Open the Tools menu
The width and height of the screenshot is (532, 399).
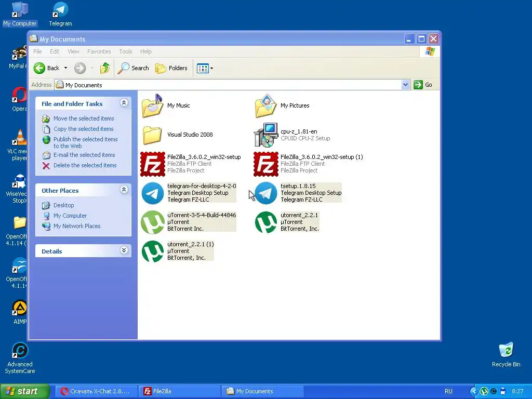(126, 51)
